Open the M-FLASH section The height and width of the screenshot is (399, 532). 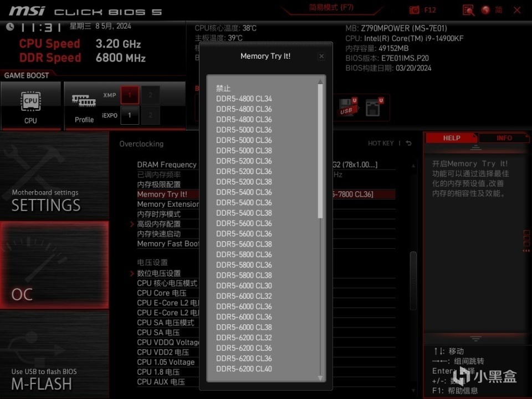tap(54, 355)
